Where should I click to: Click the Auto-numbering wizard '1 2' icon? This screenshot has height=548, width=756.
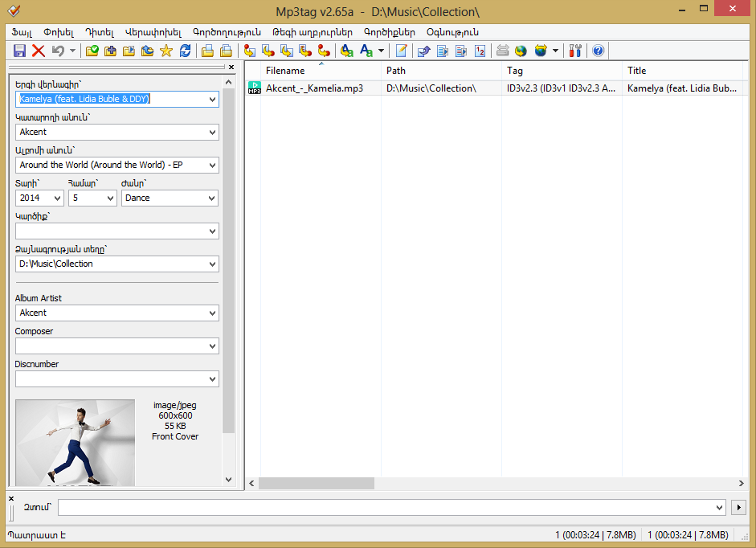pyautogui.click(x=480, y=51)
